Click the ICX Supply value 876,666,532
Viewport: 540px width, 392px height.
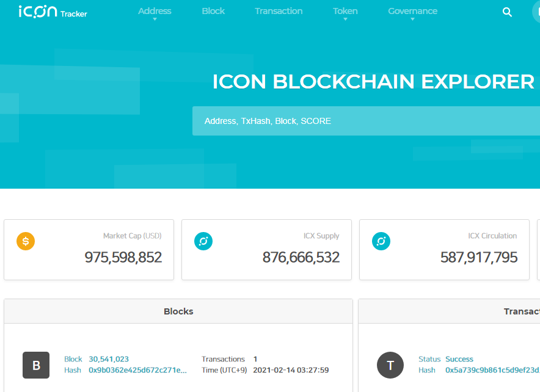coord(301,257)
